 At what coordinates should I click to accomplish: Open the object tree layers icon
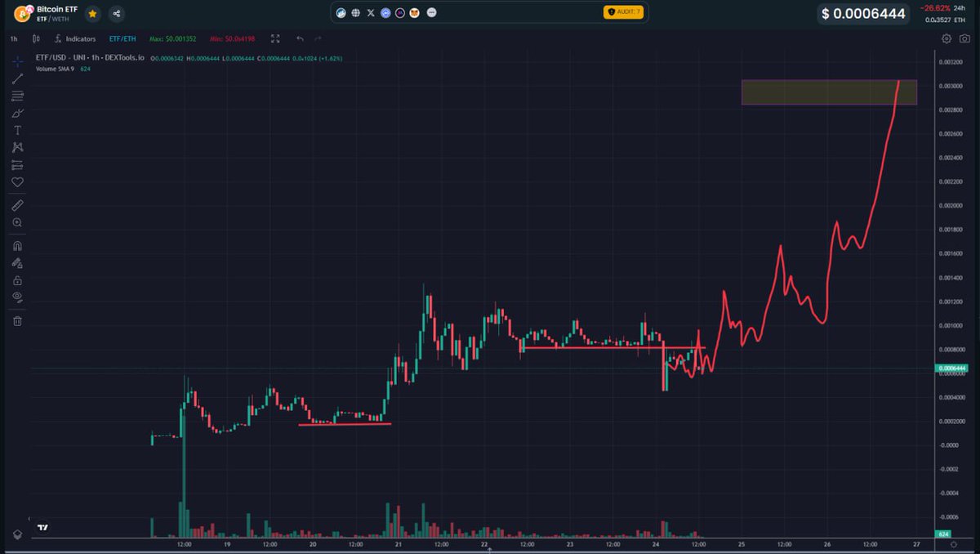coord(17,534)
